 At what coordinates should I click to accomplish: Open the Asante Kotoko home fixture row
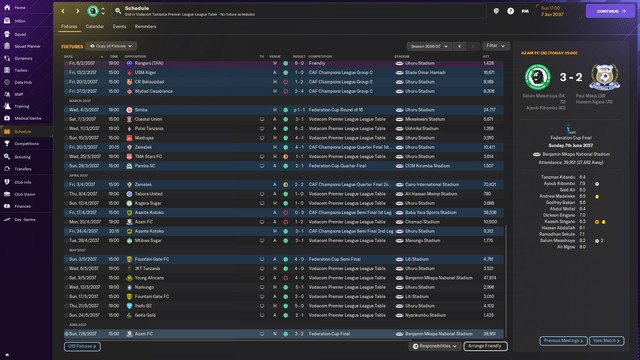[x=284, y=231]
